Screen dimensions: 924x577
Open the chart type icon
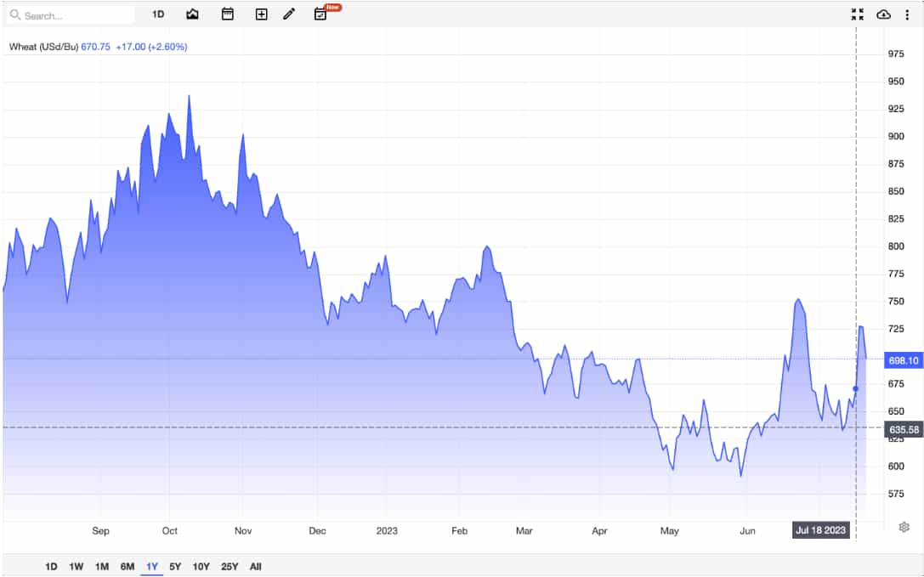pos(192,14)
